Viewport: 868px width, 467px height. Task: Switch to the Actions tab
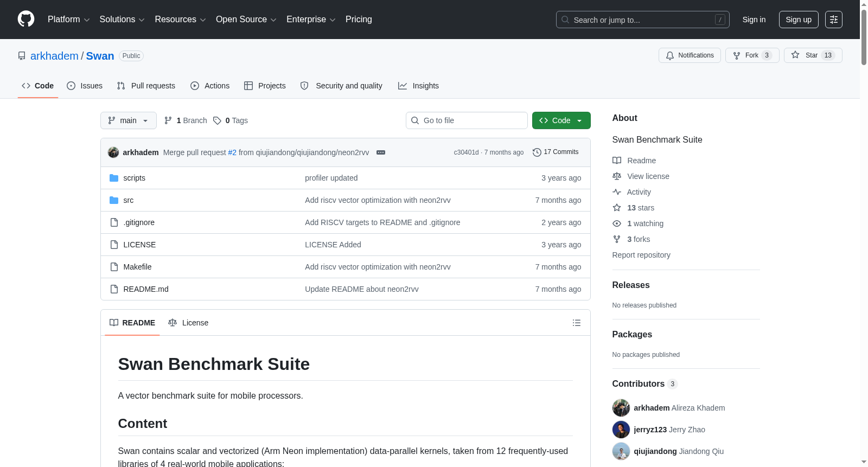(210, 86)
